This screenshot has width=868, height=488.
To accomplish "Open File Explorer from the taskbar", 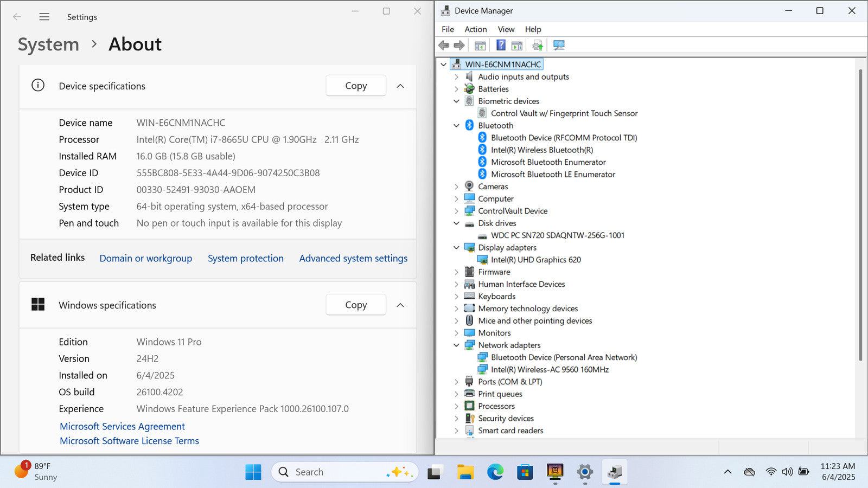I will coord(465,472).
